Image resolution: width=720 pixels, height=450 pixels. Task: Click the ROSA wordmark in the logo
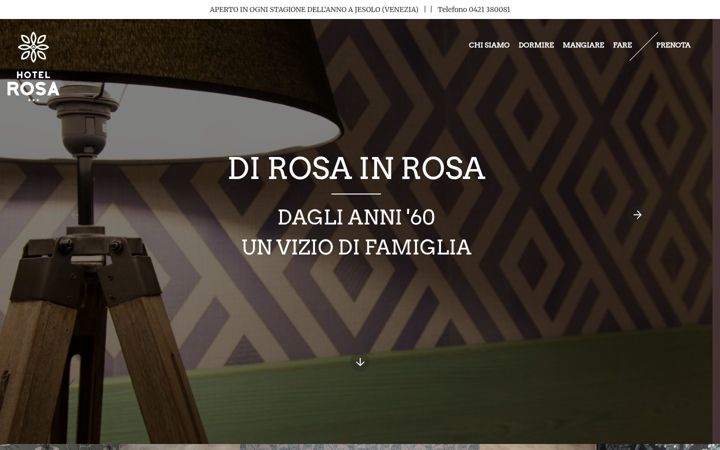point(33,88)
